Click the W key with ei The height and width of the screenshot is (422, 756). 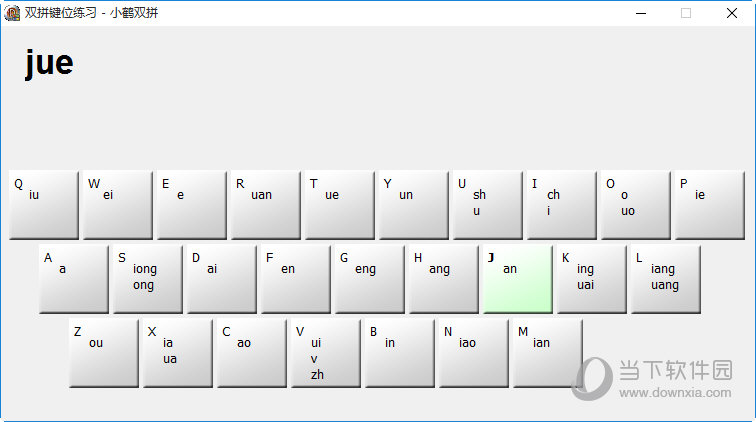117,205
